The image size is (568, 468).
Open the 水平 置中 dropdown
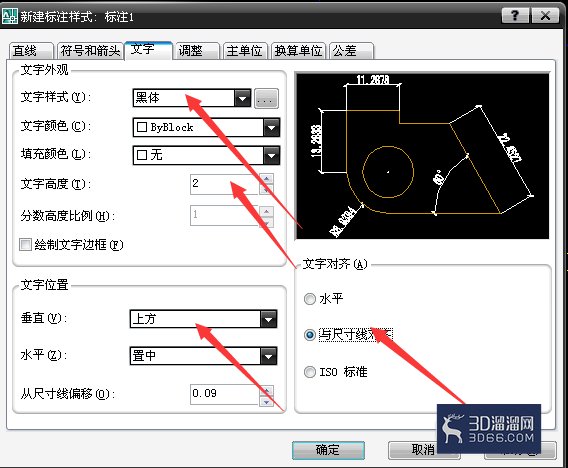coord(203,356)
